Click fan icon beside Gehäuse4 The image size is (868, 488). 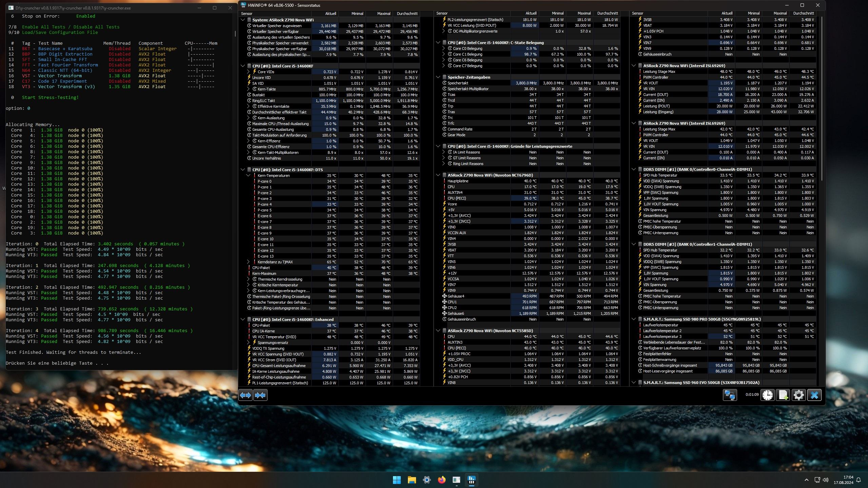444,296
